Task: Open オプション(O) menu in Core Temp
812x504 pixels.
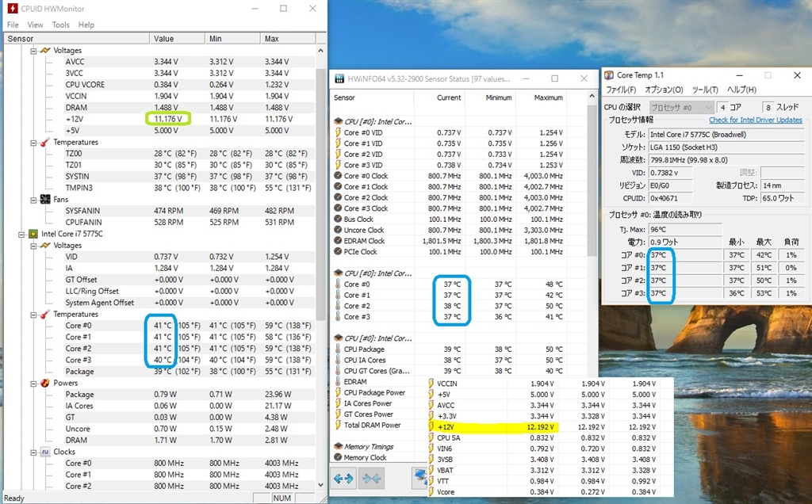Action: point(664,90)
